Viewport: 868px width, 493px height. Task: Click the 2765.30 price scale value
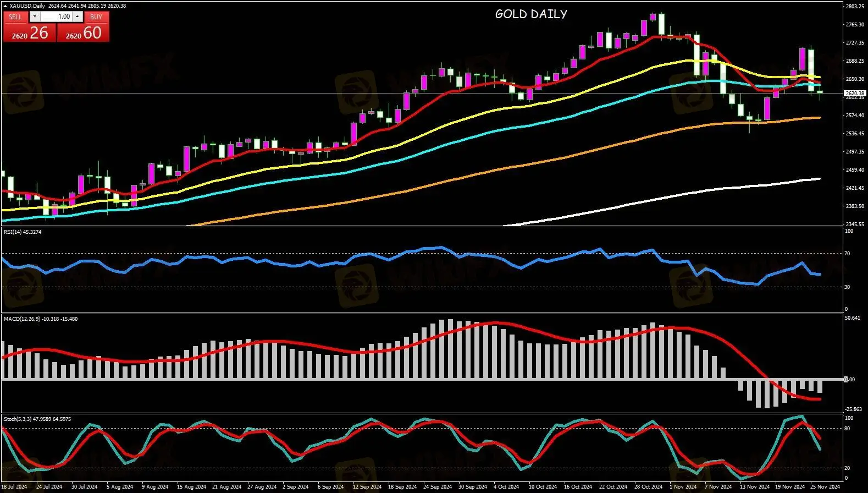[855, 25]
